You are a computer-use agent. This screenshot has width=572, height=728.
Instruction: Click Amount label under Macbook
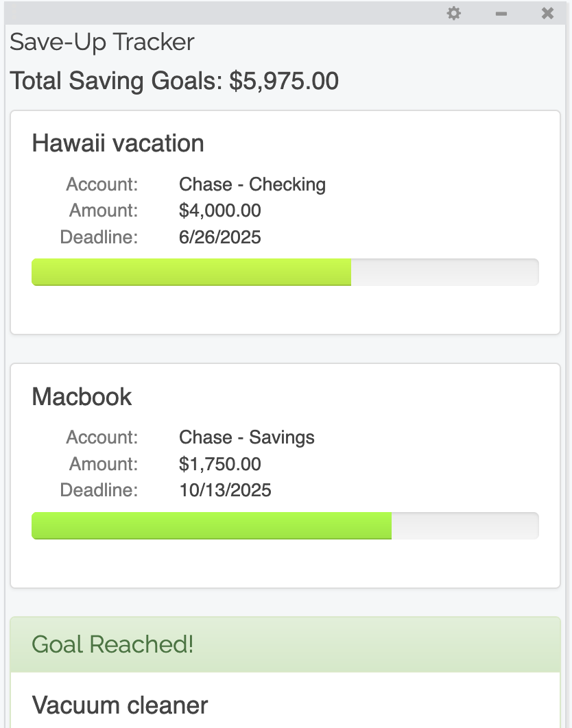pos(104,464)
